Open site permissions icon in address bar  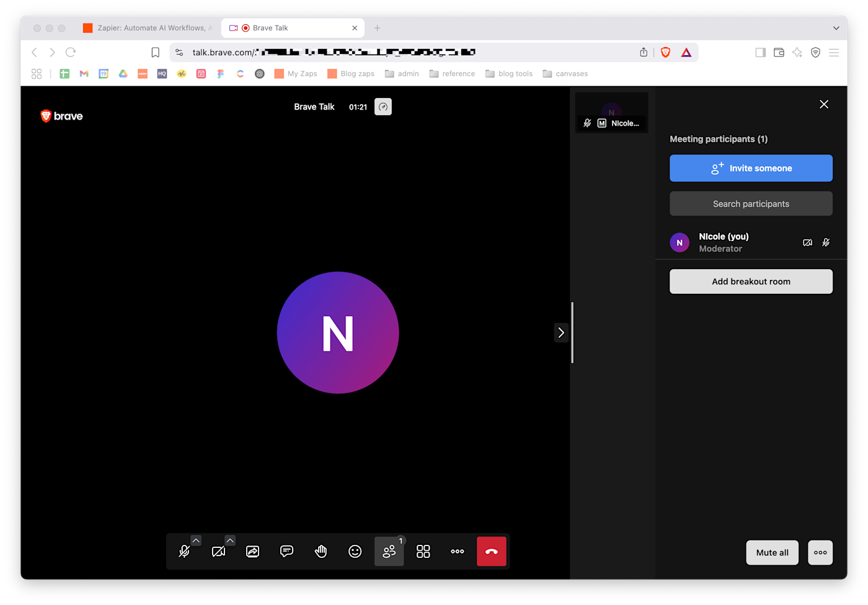pos(179,53)
